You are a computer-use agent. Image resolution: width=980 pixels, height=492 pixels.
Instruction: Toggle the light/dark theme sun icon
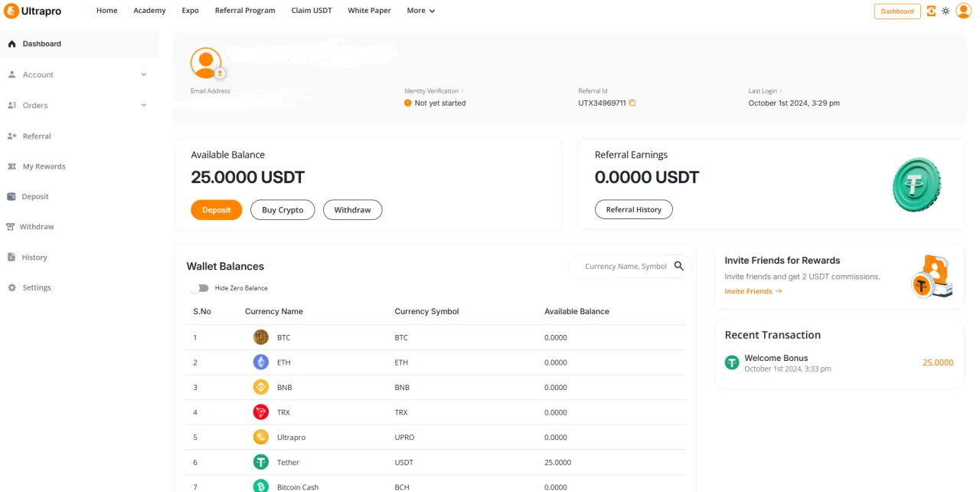[x=946, y=11]
